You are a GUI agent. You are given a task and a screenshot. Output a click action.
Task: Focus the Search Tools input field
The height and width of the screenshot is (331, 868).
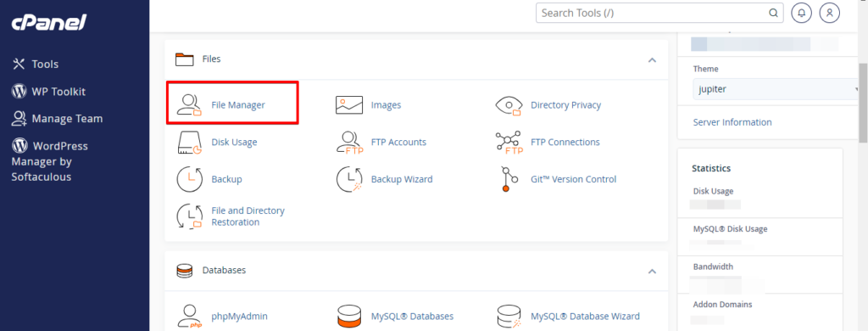point(659,13)
